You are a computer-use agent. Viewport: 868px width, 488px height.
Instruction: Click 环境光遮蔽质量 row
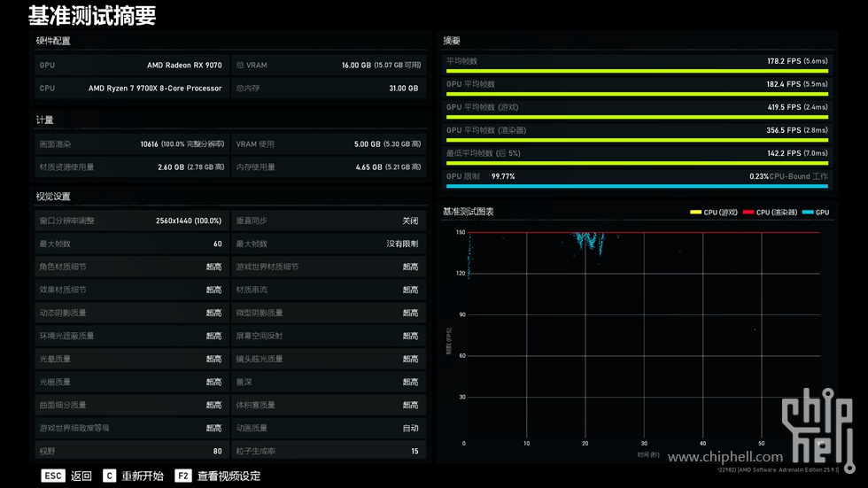tap(131, 336)
